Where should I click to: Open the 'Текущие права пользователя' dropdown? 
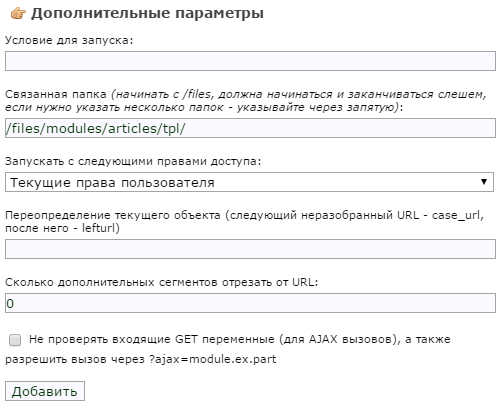(x=249, y=182)
